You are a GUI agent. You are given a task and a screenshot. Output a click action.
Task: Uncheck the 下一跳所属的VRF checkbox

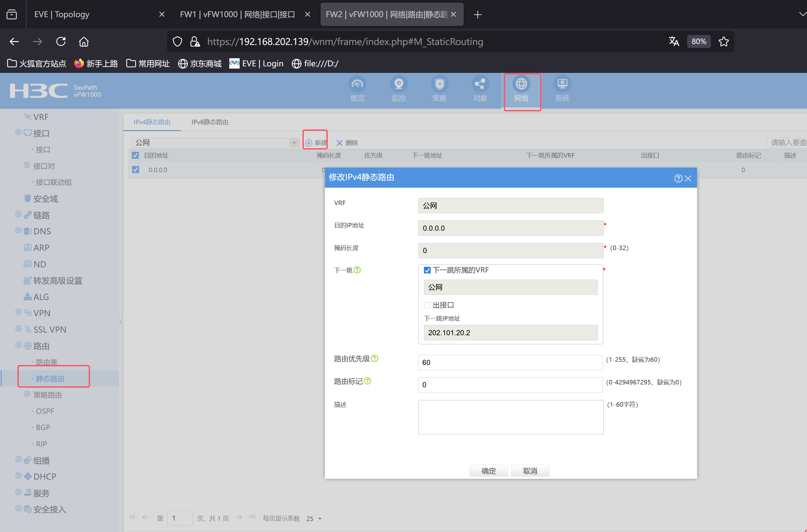point(427,270)
